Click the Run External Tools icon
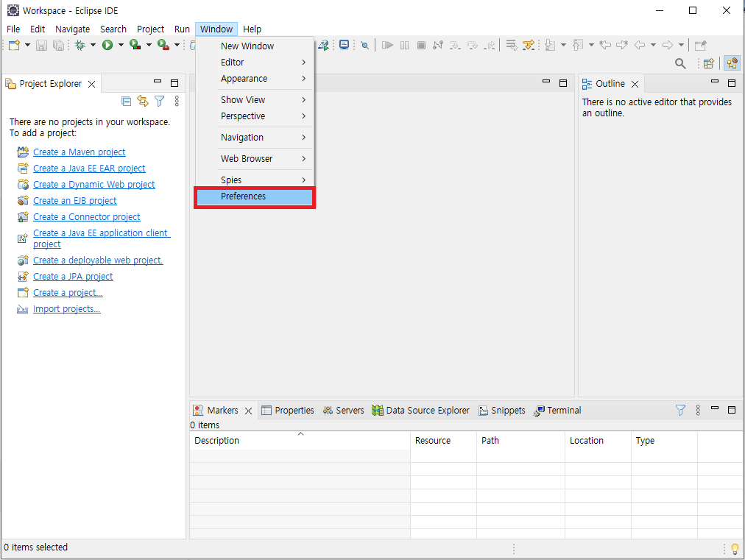The height and width of the screenshot is (560, 745). 163,45
